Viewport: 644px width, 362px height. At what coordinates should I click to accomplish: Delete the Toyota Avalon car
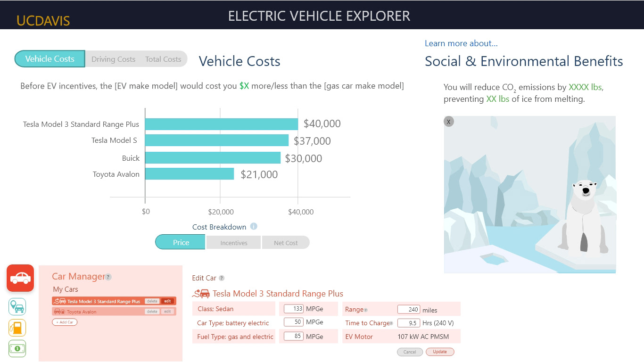coord(152,312)
